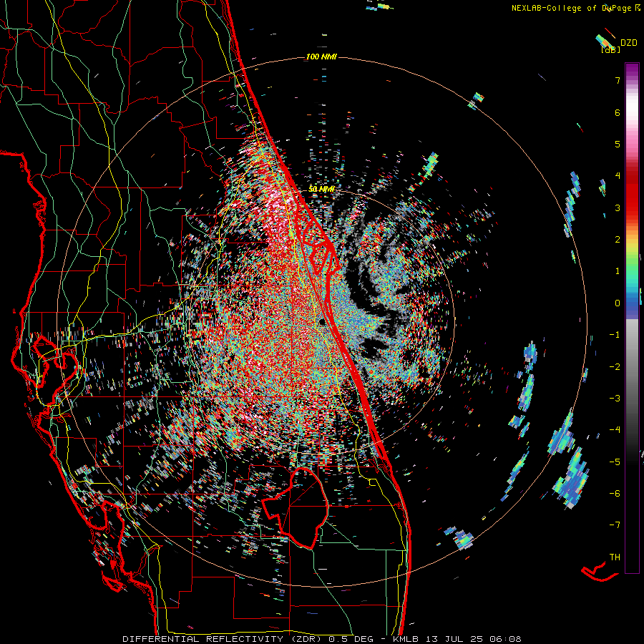644x644 pixels.
Task: Click the -4 value on color scale
Action: coord(615,429)
